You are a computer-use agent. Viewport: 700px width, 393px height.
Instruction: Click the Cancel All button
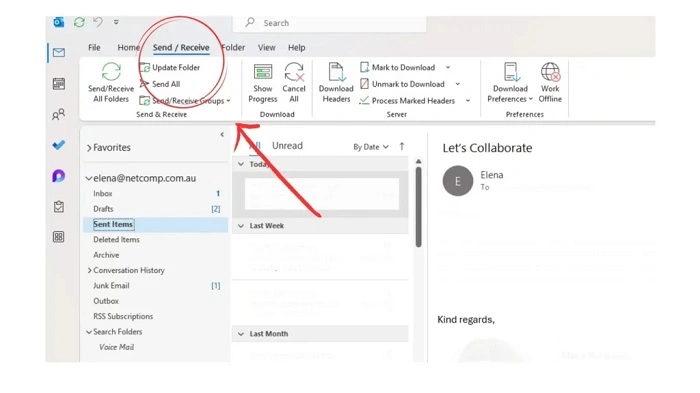(294, 83)
